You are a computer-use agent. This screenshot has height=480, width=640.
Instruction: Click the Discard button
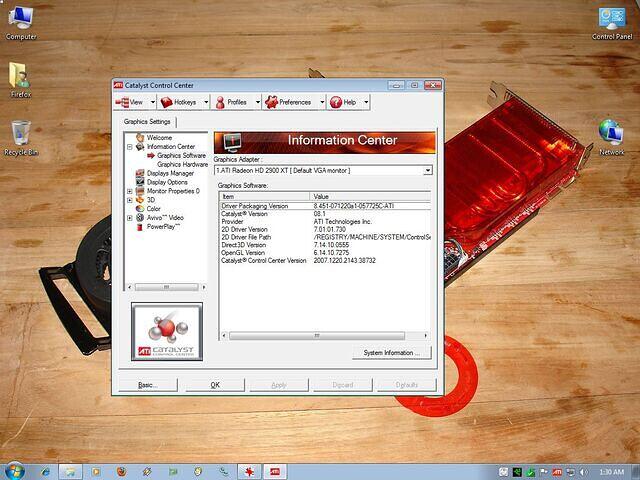[343, 385]
